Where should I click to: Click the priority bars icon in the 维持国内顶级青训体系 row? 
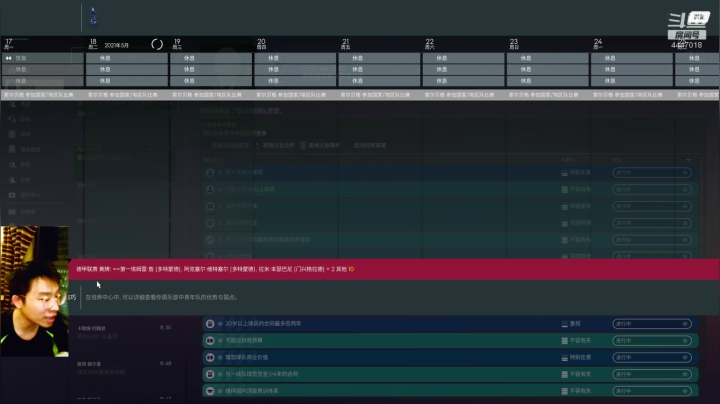(x=564, y=391)
